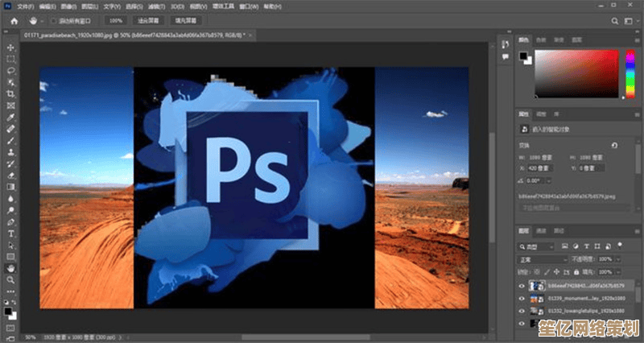Viewport: 644px width, 343px height.
Task: Select the Lasso tool
Action: (10, 71)
